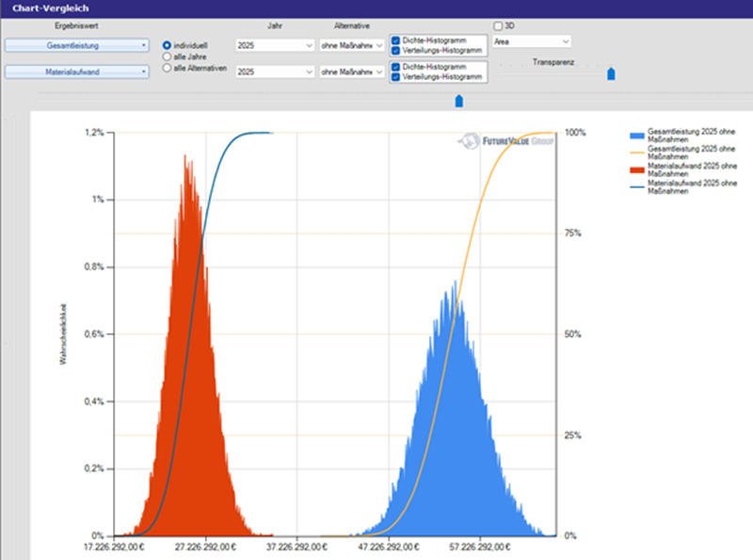Viewport: 753px width, 560px height.
Task: Click the first 'Gesamtleistung 2025 ohne Maßnahmen' legend text
Action: [x=691, y=136]
